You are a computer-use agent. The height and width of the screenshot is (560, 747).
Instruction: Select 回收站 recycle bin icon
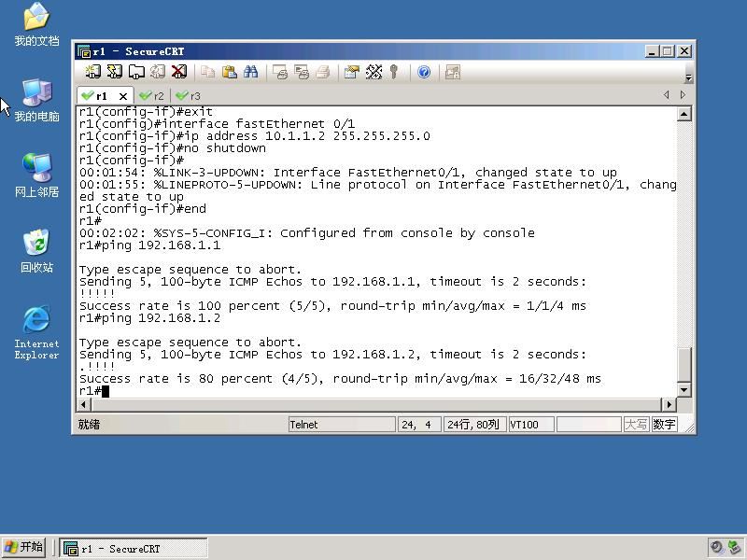coord(36,251)
